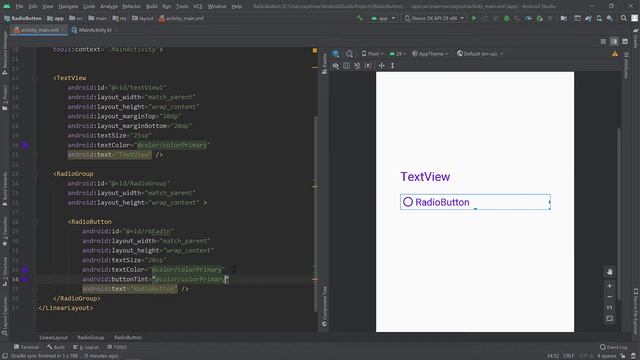
Task: Click the green Debug app bug icon
Action: point(507,18)
